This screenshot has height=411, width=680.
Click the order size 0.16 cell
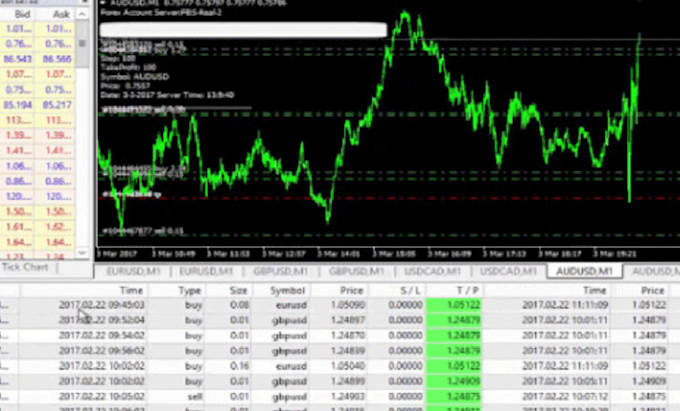239,366
